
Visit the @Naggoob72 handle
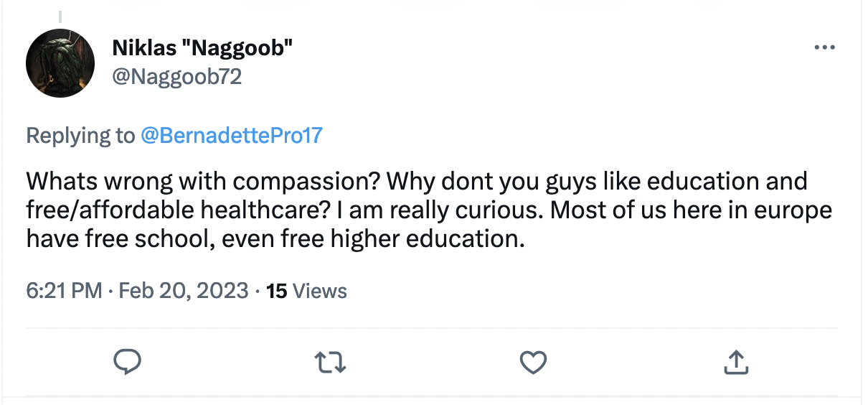pos(177,76)
